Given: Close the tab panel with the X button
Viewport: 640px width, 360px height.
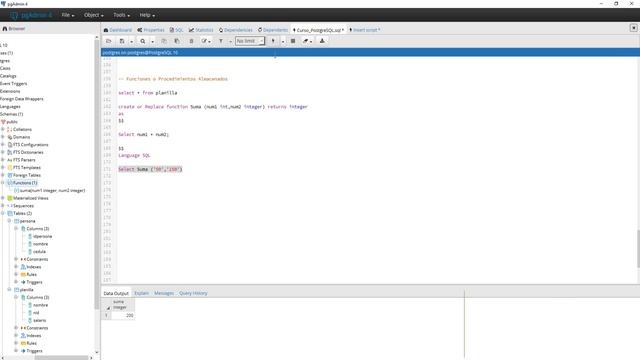Looking at the screenshot, I should 633,28.
